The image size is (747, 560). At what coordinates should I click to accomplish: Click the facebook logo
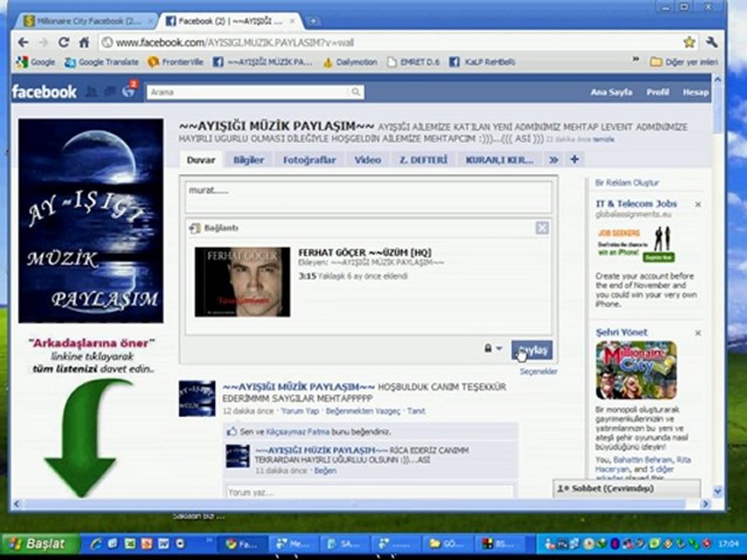point(44,92)
